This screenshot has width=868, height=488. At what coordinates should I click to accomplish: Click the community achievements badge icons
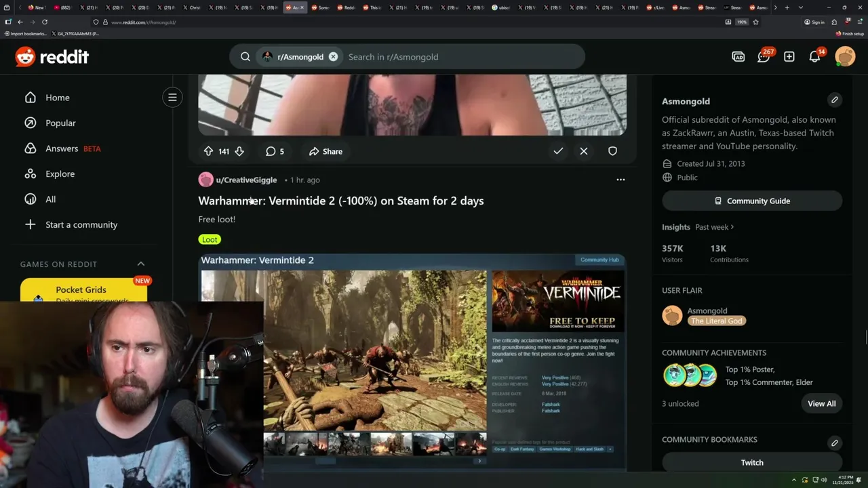[x=690, y=375]
